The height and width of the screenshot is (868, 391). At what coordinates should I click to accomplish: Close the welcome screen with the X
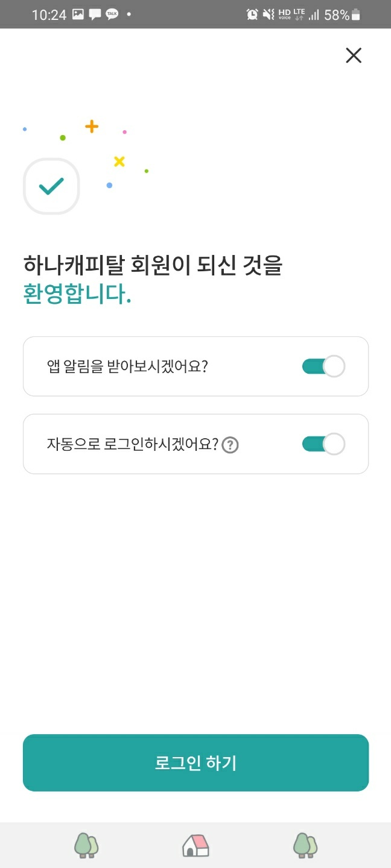[x=353, y=55]
